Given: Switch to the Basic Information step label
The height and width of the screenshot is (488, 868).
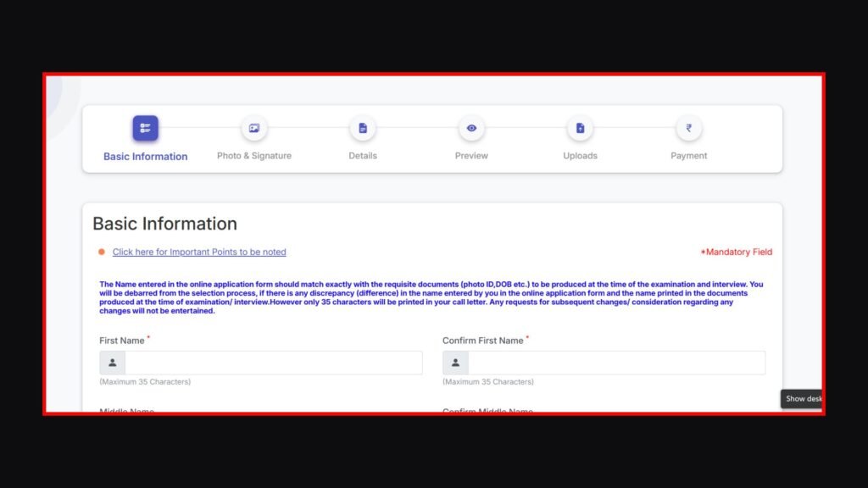Looking at the screenshot, I should click(145, 157).
